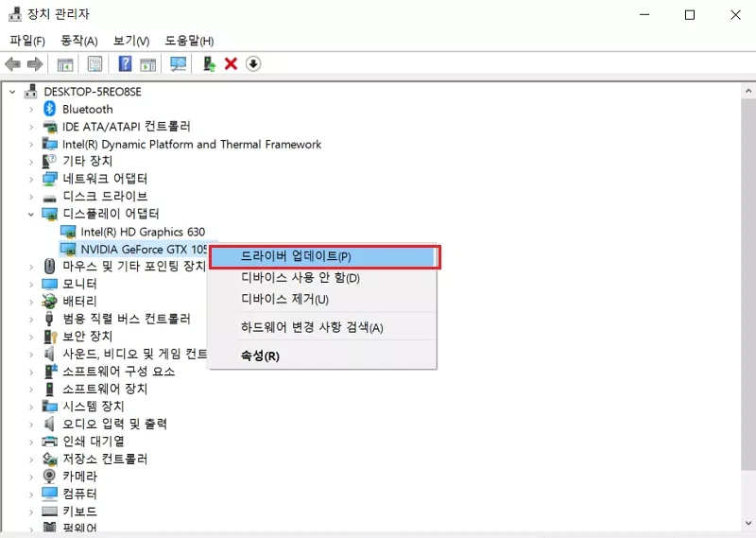Screen dimensions: 756x538
Task: Click the Back arrow toolbar icon
Action: pyautogui.click(x=12, y=63)
